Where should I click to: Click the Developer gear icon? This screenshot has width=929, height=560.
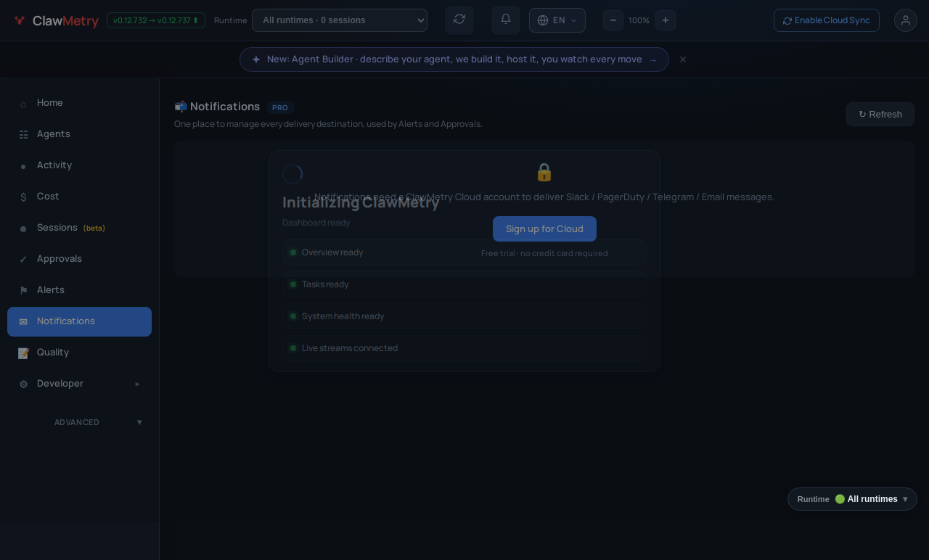(23, 384)
